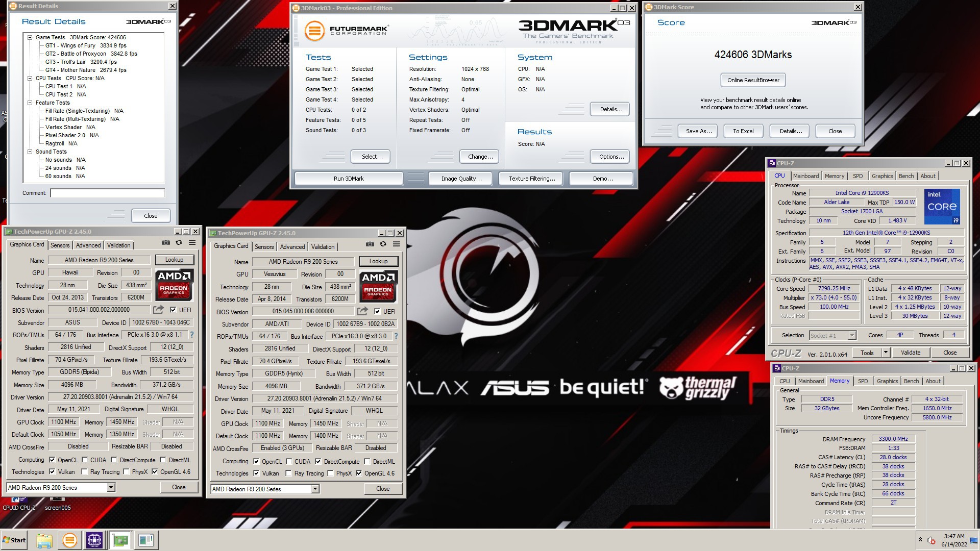Toggle OpenCL checkbox in left GPU-Z
Viewport: 980px width, 551px height.
(x=52, y=460)
